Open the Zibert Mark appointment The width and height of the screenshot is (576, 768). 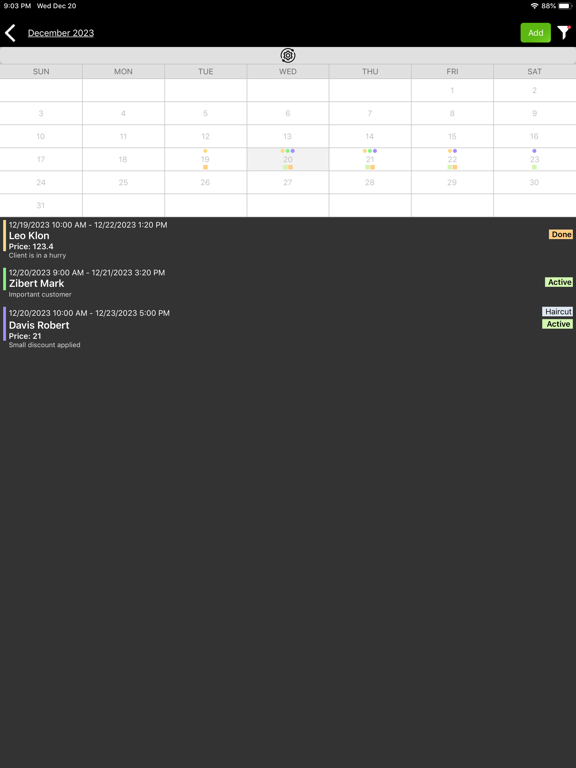point(288,283)
